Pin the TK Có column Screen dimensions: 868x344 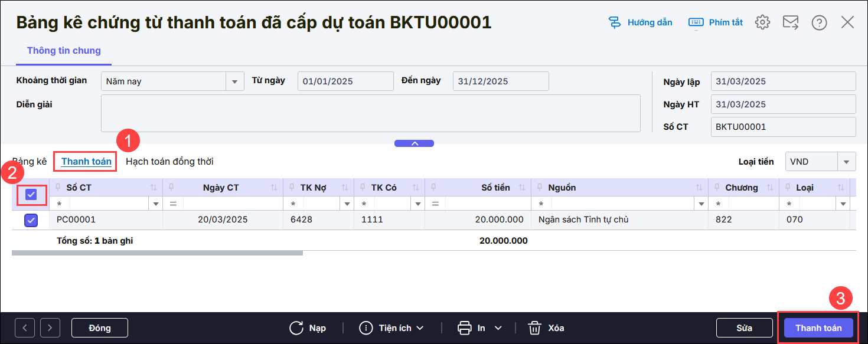[x=363, y=188]
